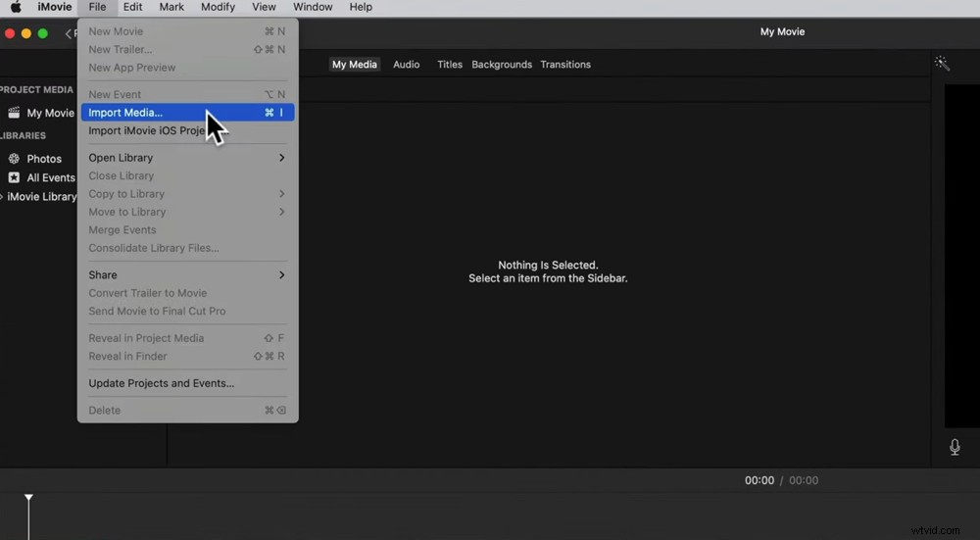
Task: Click Send Movie to Final Cut Pro
Action: (x=187, y=312)
